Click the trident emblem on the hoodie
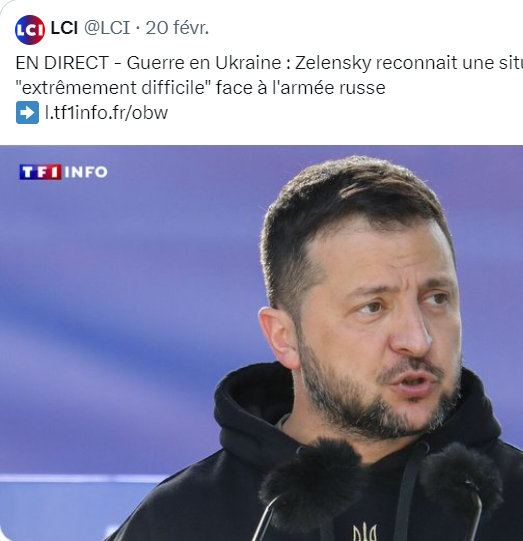 point(365,532)
